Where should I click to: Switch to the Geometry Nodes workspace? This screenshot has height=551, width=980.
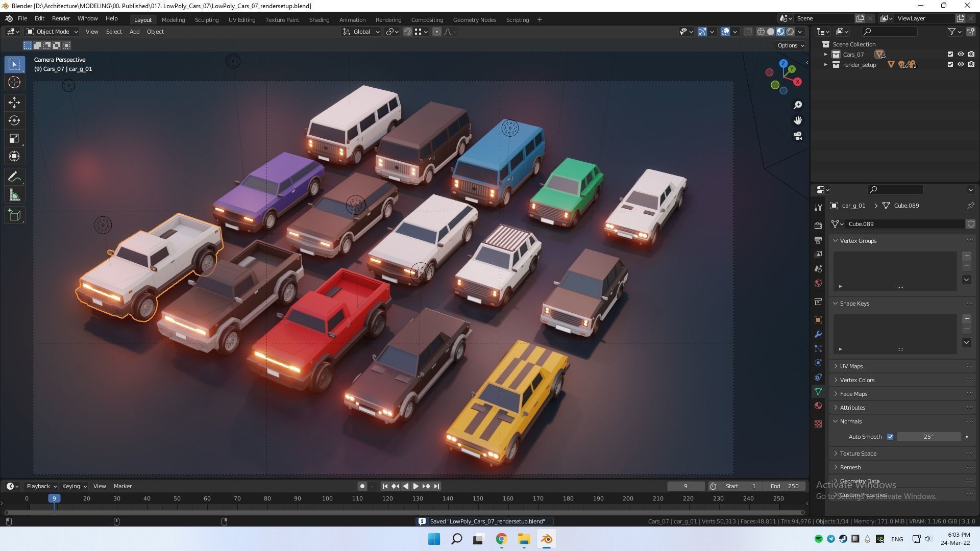pos(474,20)
